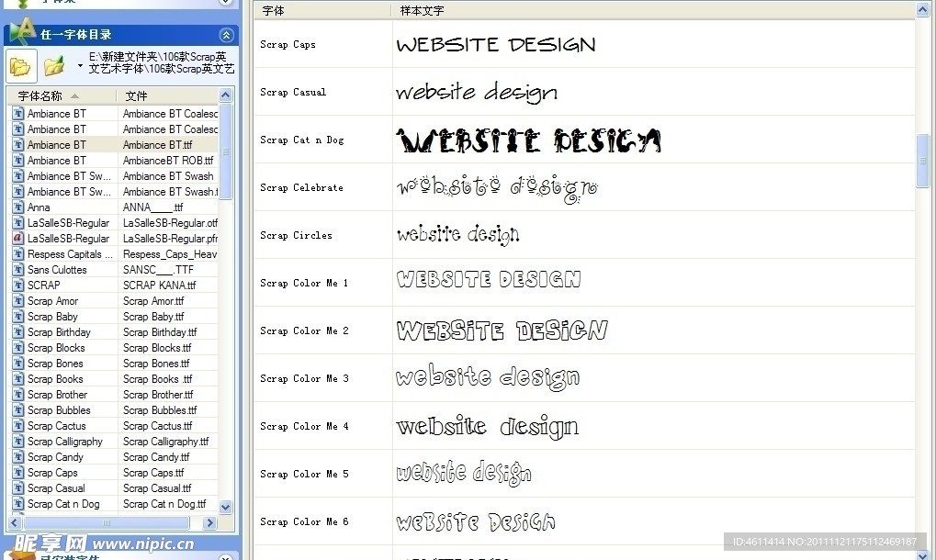The width and height of the screenshot is (936, 560).
Task: Select Respess Capitals font row
Action: pos(114,254)
